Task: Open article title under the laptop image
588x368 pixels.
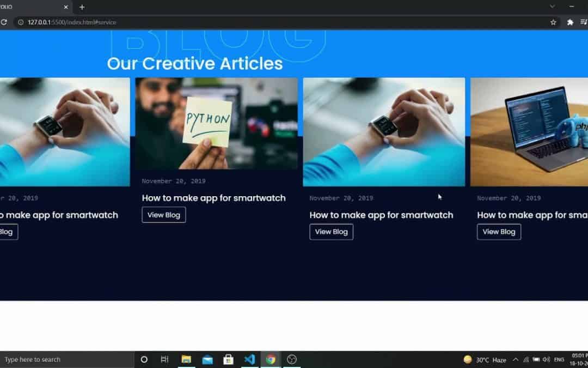Action: (x=532, y=215)
